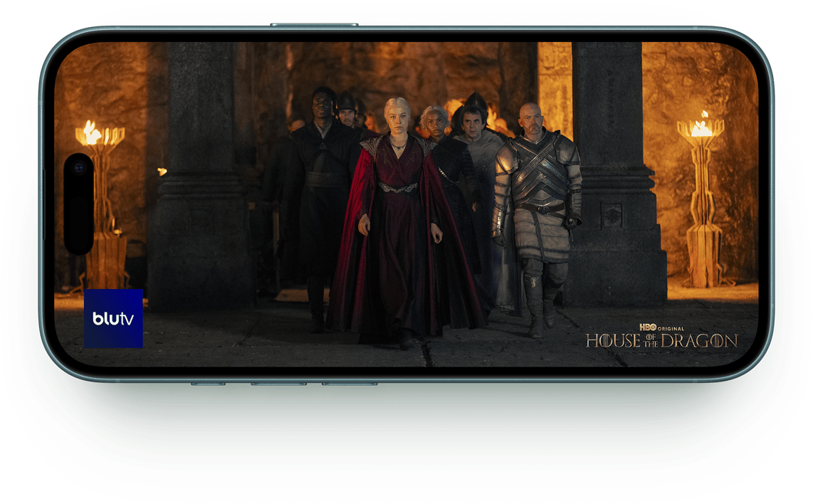Tap the blutv logo badge
The height and width of the screenshot is (504, 813).
coord(114,318)
